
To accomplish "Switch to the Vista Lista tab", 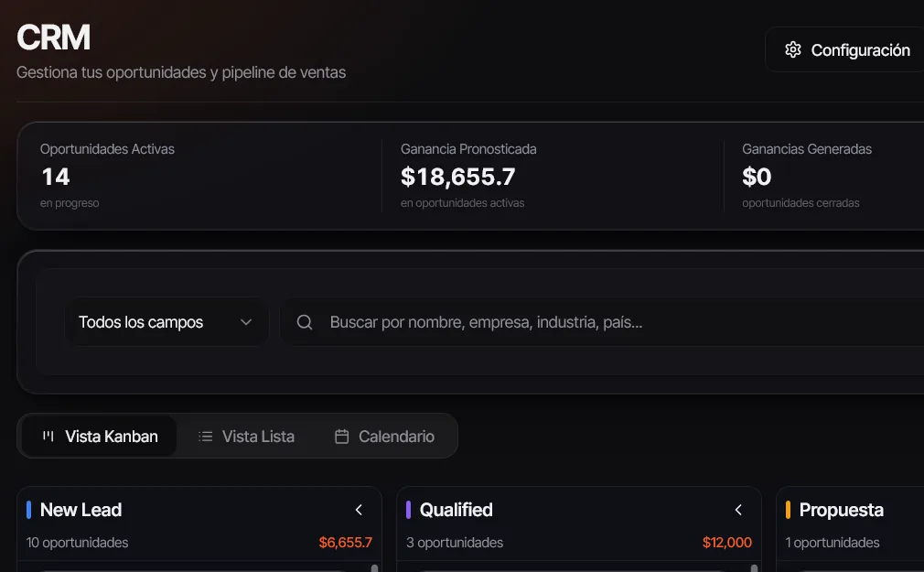I will [246, 437].
